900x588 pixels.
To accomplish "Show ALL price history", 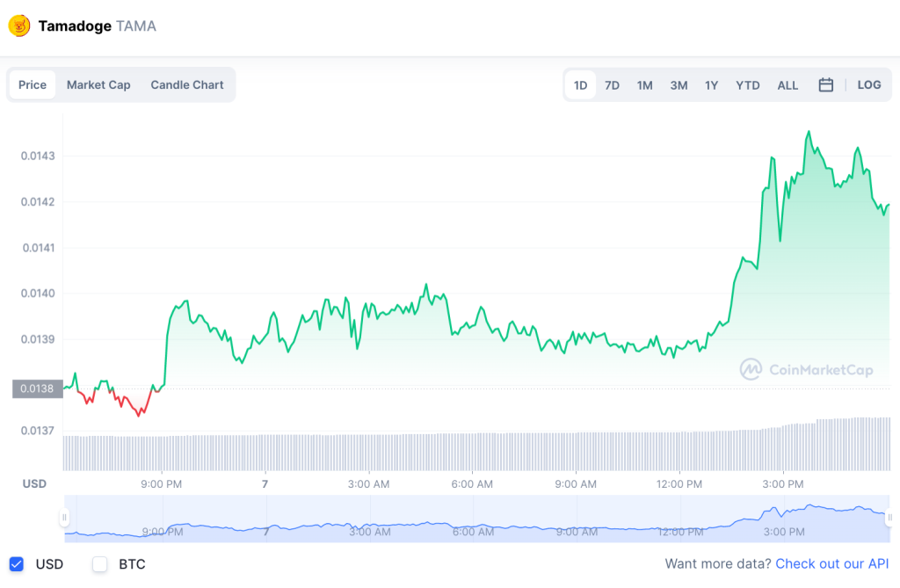I will [787, 85].
